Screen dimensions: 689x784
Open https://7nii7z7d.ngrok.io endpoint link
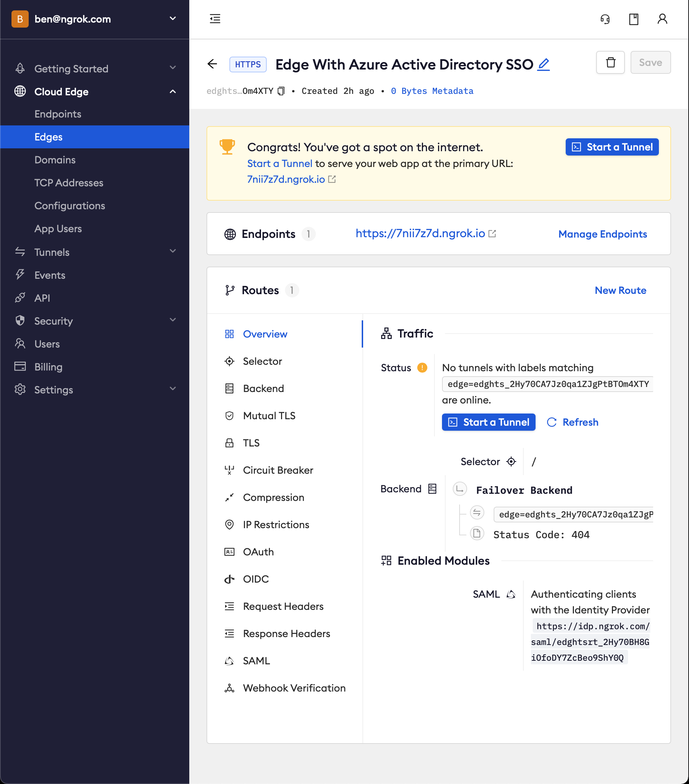pyautogui.click(x=420, y=233)
